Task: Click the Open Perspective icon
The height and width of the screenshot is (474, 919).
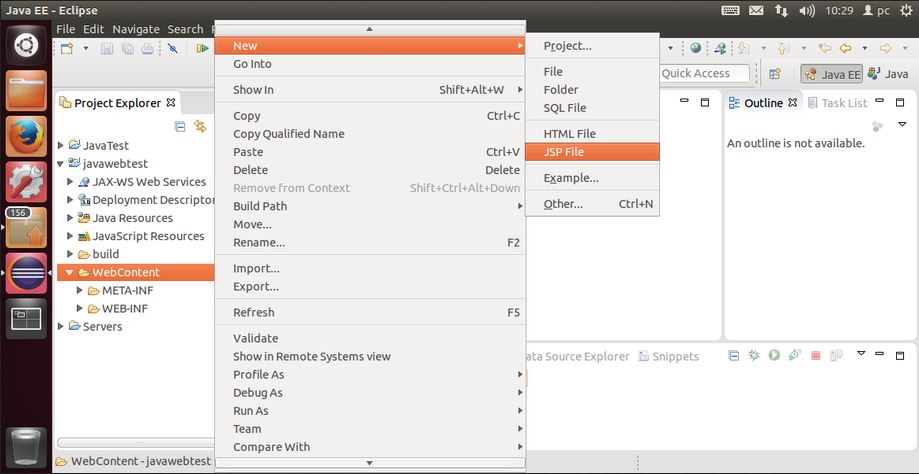Action: 775,74
